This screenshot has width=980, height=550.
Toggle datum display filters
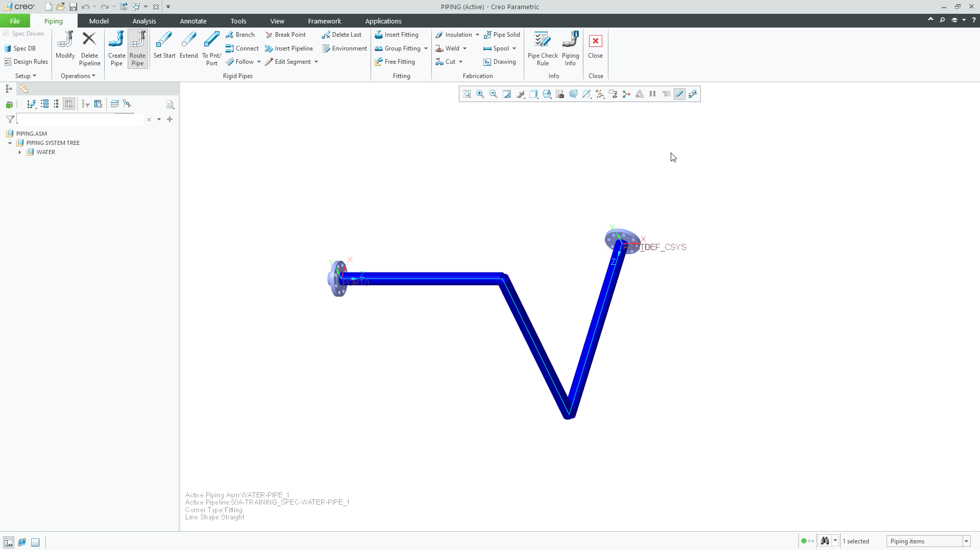[599, 94]
